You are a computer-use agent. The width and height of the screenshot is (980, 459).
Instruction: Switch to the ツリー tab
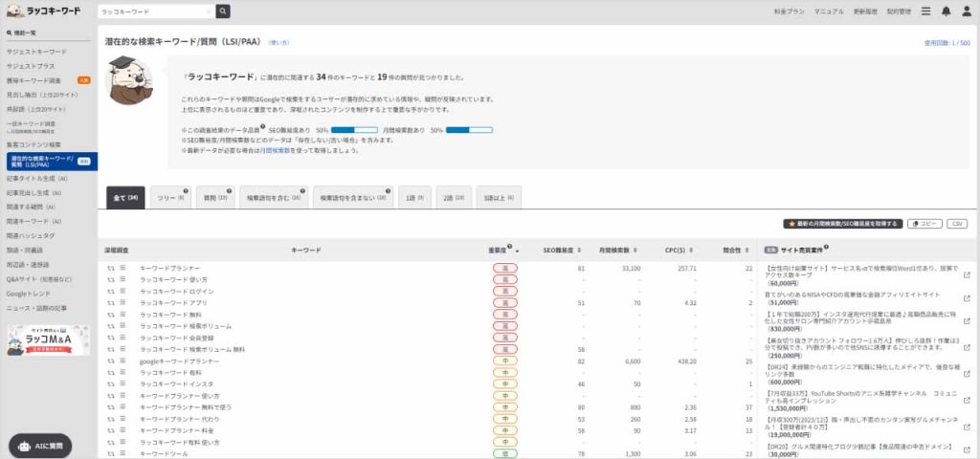(x=170, y=197)
